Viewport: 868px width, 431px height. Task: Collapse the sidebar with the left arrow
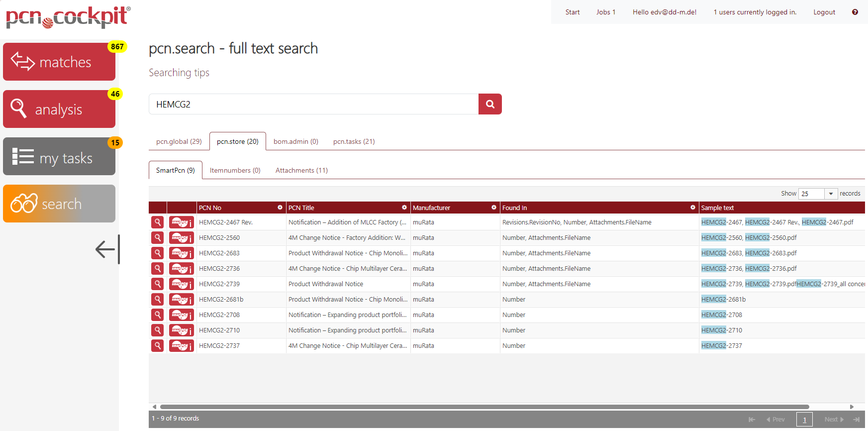tap(107, 249)
